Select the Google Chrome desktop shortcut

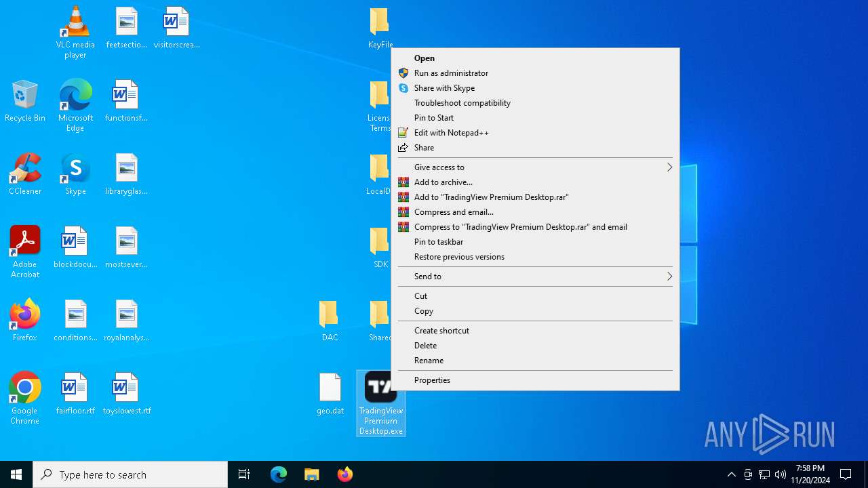click(25, 398)
